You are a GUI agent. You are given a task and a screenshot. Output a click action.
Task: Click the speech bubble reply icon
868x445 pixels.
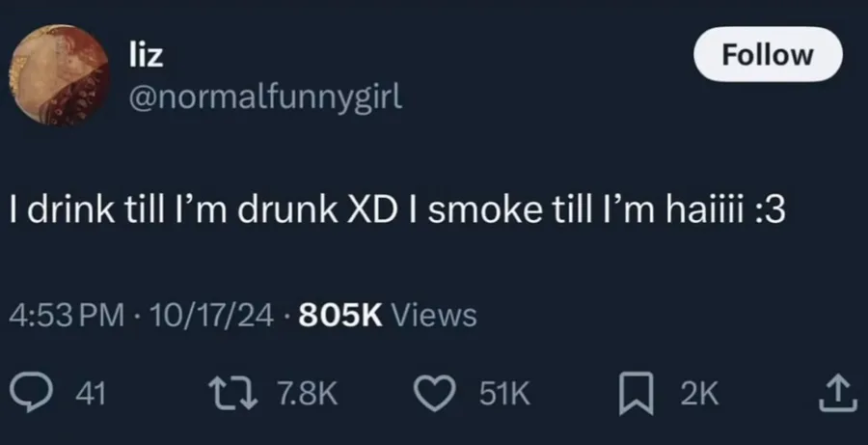31,394
